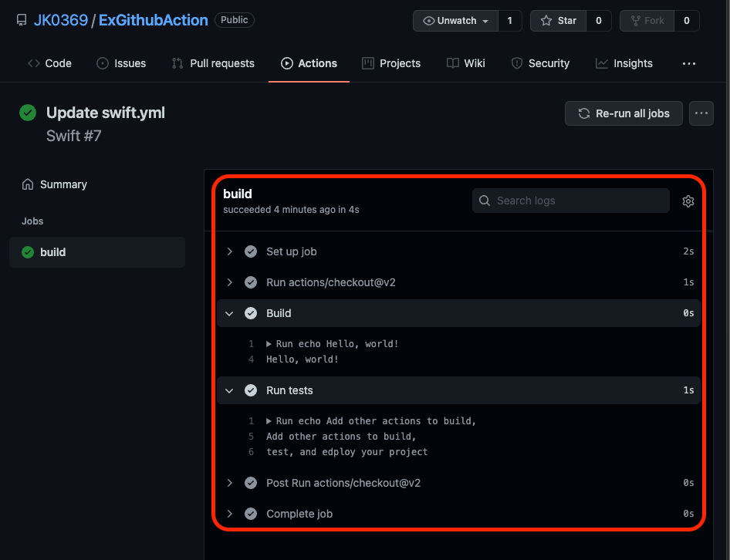
Task: Click the Insights graph icon
Action: (x=602, y=63)
